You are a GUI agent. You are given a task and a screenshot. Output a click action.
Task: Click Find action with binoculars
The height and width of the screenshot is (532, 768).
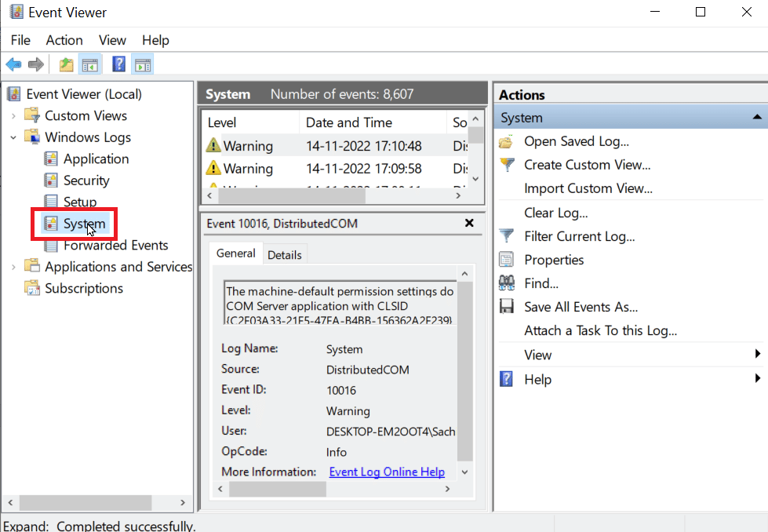[x=541, y=283]
